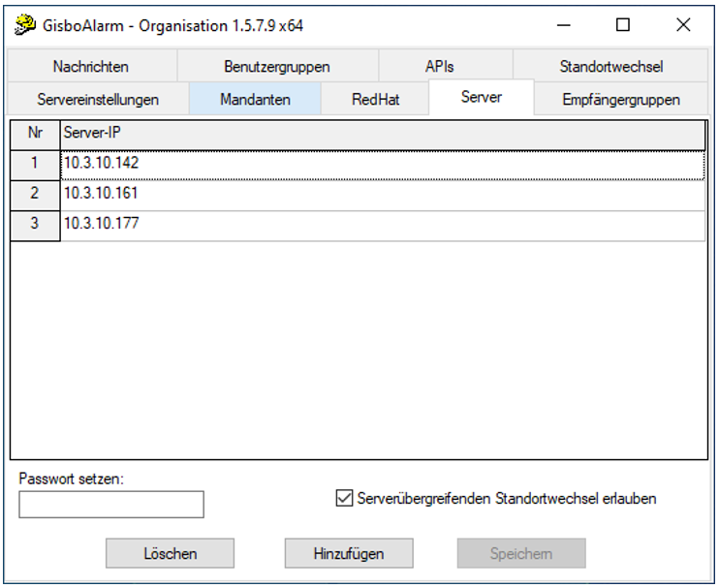Switch to the RedHat tab
This screenshot has width=719, height=588.
375,100
